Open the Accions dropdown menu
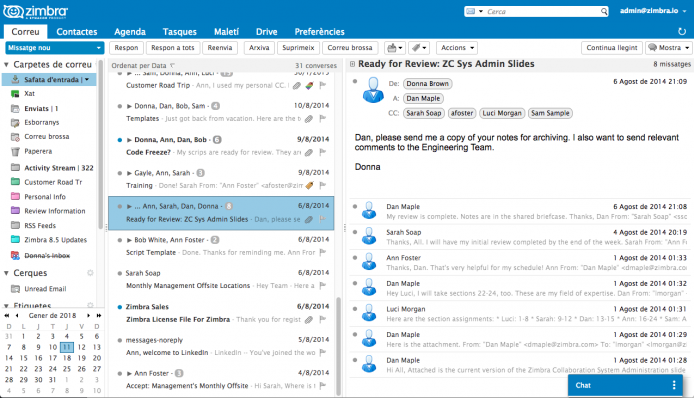This screenshot has width=694, height=398. pos(458,48)
